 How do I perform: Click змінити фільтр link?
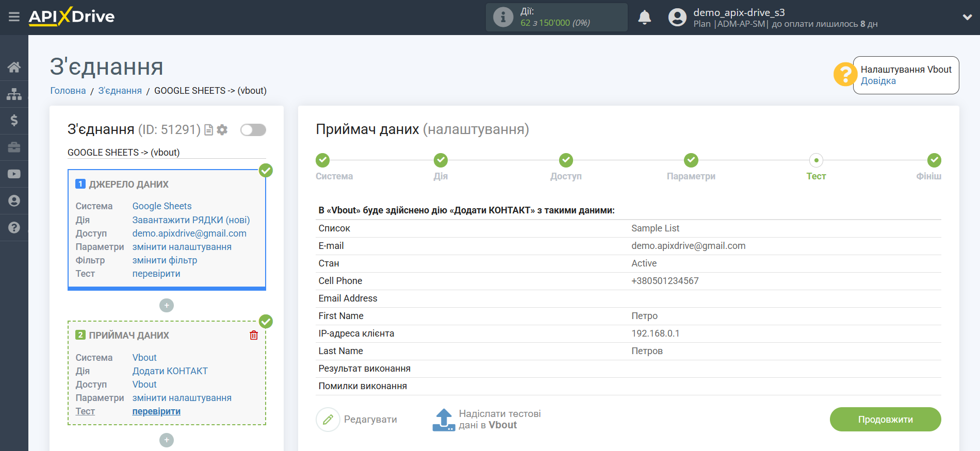click(165, 260)
